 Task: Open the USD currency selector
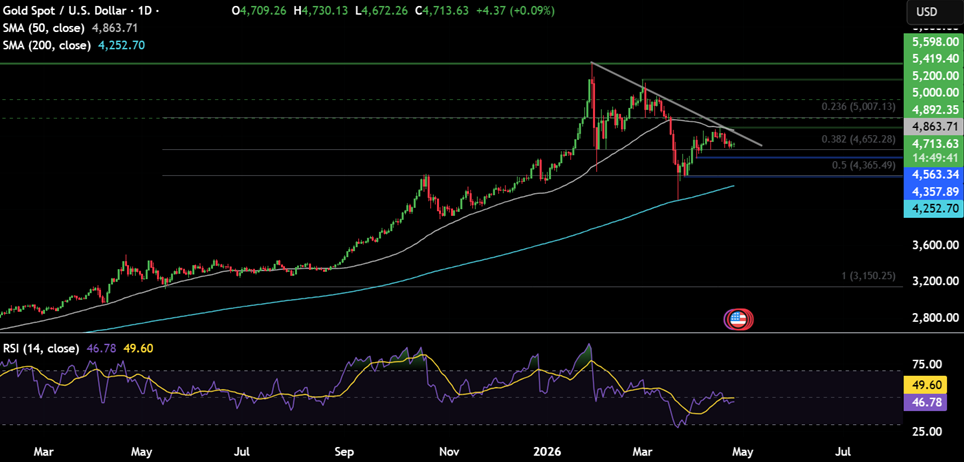pyautogui.click(x=926, y=12)
